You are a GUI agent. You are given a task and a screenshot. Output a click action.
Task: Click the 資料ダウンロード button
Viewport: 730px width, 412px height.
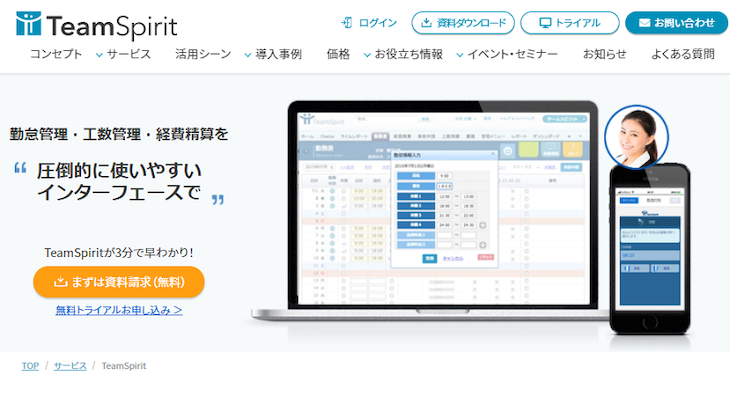[x=463, y=23]
